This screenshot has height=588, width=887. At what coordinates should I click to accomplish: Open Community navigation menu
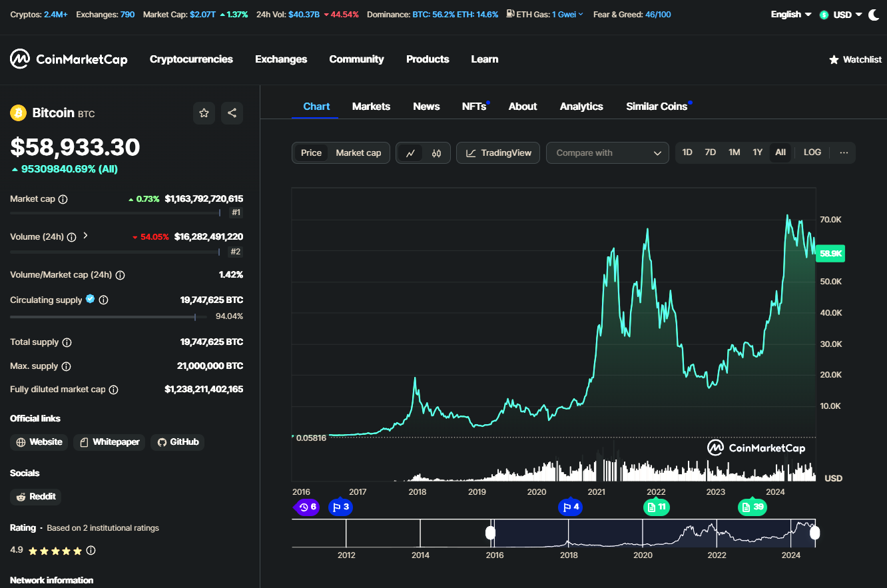coord(356,59)
